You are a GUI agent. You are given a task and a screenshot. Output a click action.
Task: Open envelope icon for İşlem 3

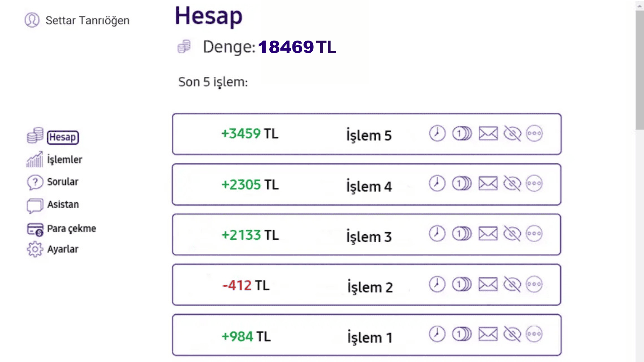coord(488,234)
